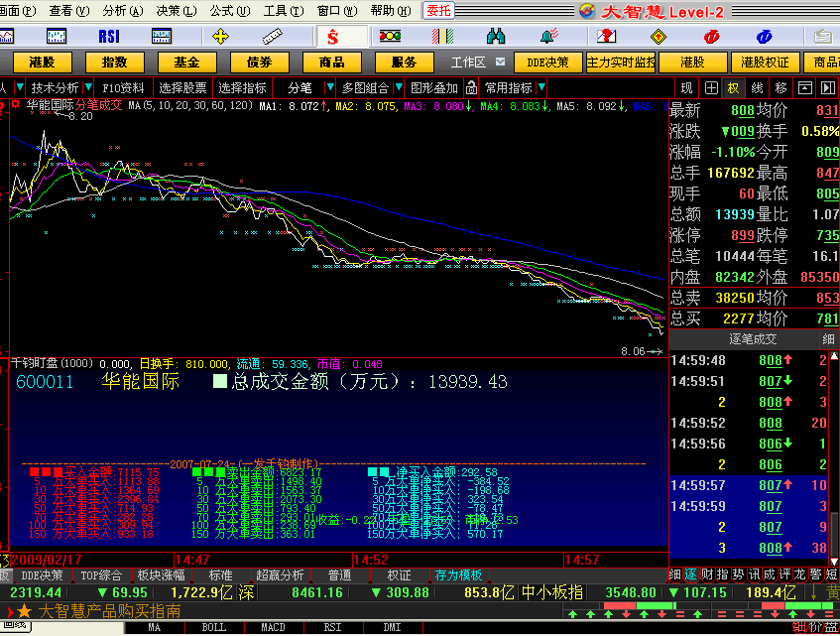Click the question mark help icon
The image size is (840, 636).
click(606, 36)
